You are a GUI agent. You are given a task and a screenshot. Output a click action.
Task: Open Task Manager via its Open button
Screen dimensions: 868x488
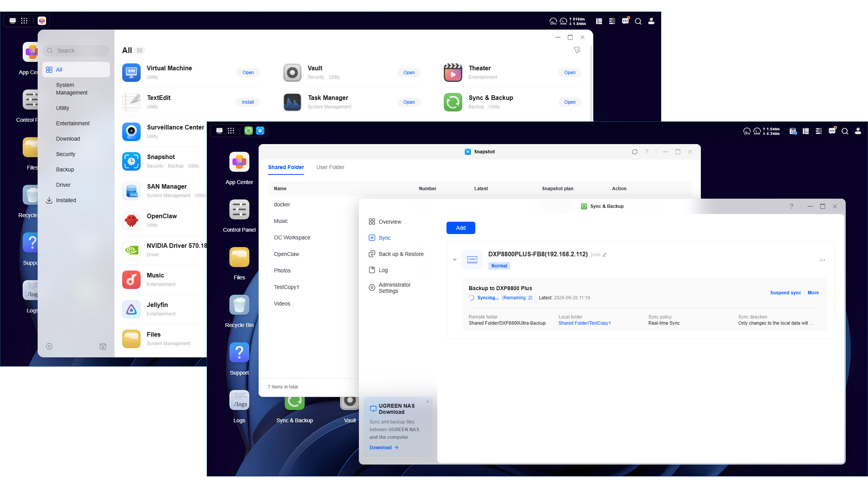[x=409, y=102]
